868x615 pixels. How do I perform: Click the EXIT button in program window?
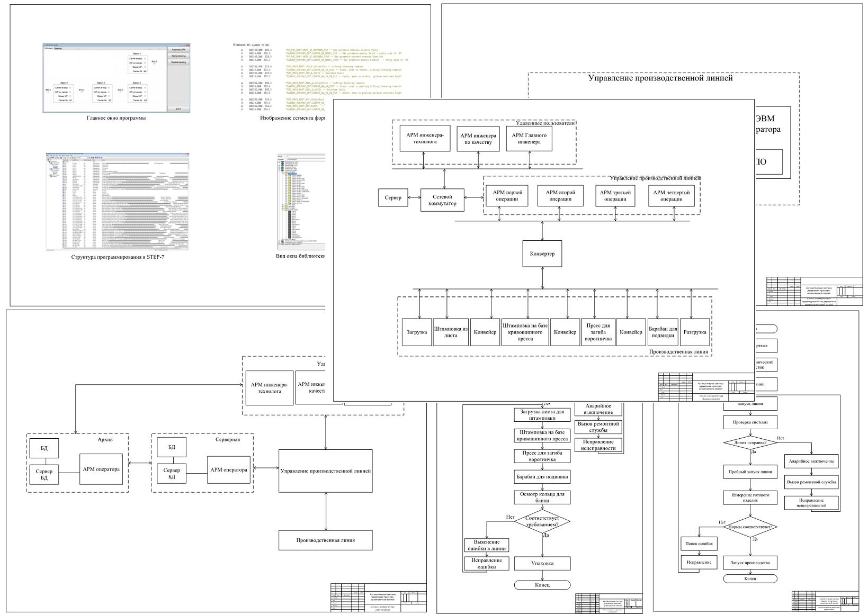coord(178,109)
